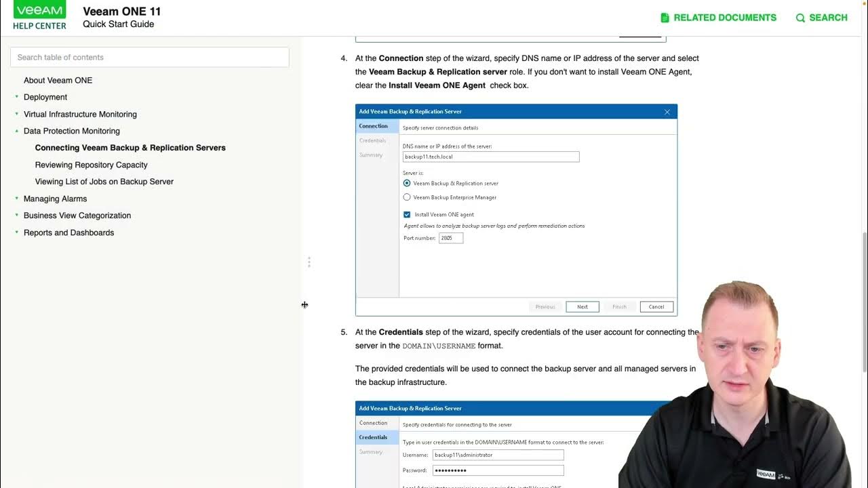Open Virtual Infrastructure Monitoring topic
868x488 pixels.
(x=80, y=114)
